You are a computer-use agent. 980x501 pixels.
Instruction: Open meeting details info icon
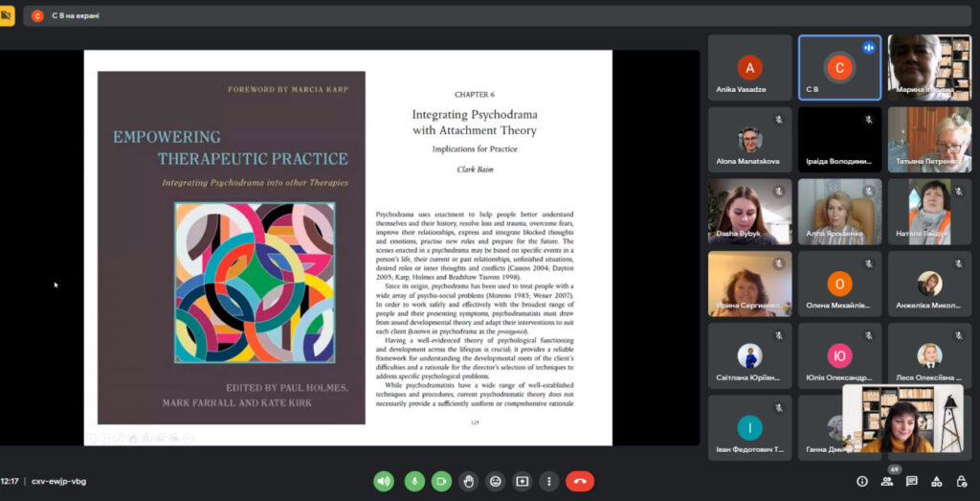pos(861,481)
